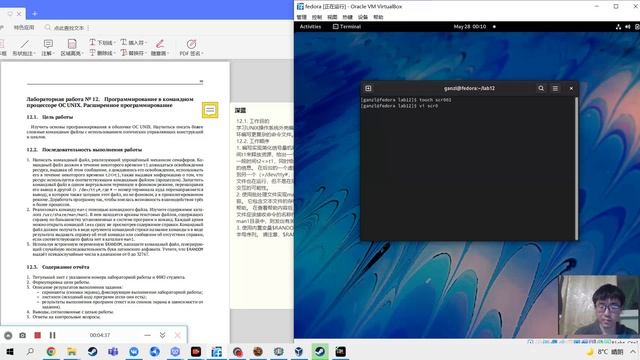The width and height of the screenshot is (640, 360).
Task: Show hidden system tray icons chevron
Action: (x=633, y=351)
